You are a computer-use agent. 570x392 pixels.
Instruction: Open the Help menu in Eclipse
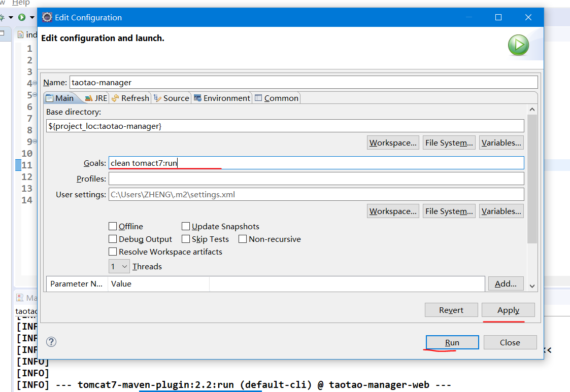click(x=21, y=3)
